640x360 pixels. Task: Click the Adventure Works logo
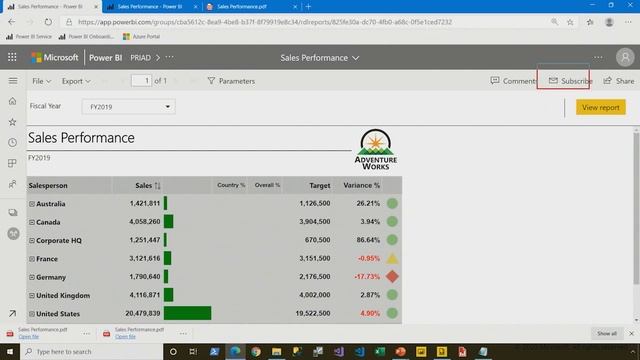point(376,149)
